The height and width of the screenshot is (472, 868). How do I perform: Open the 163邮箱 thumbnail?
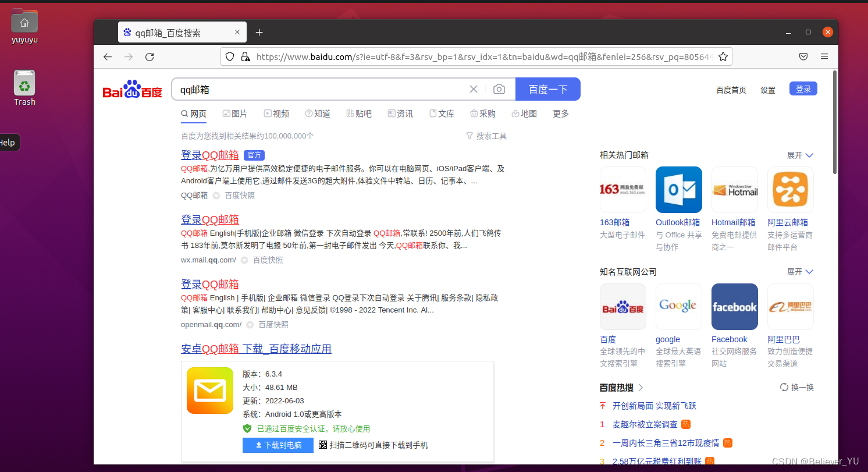click(622, 190)
